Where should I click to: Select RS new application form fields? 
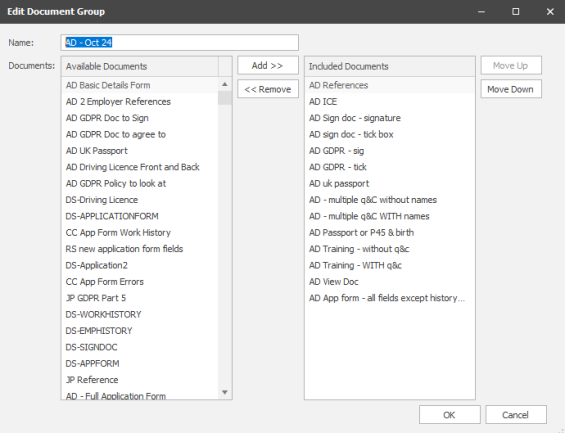click(140, 249)
